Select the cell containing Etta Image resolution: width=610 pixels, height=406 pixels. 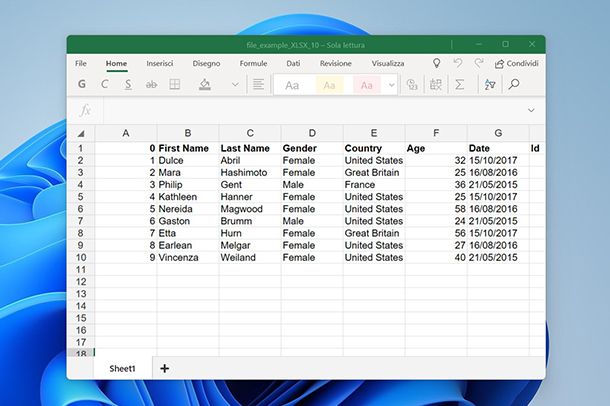tap(188, 233)
